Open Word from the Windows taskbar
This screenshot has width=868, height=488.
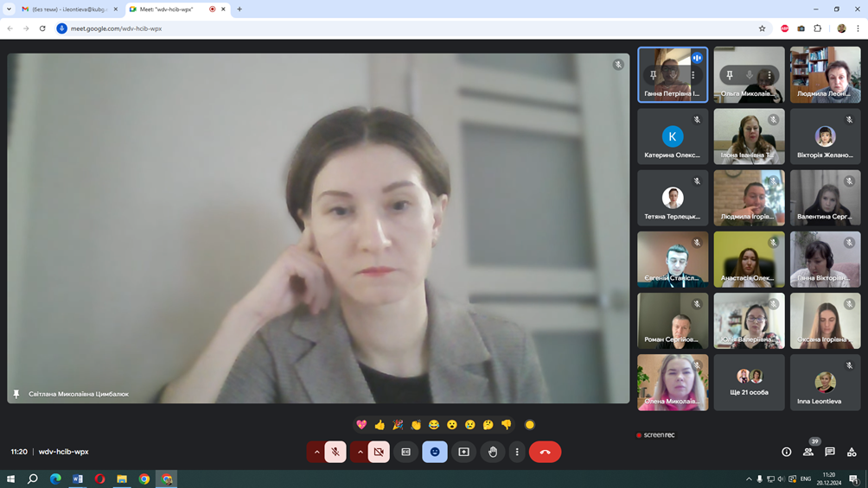pos(78,478)
